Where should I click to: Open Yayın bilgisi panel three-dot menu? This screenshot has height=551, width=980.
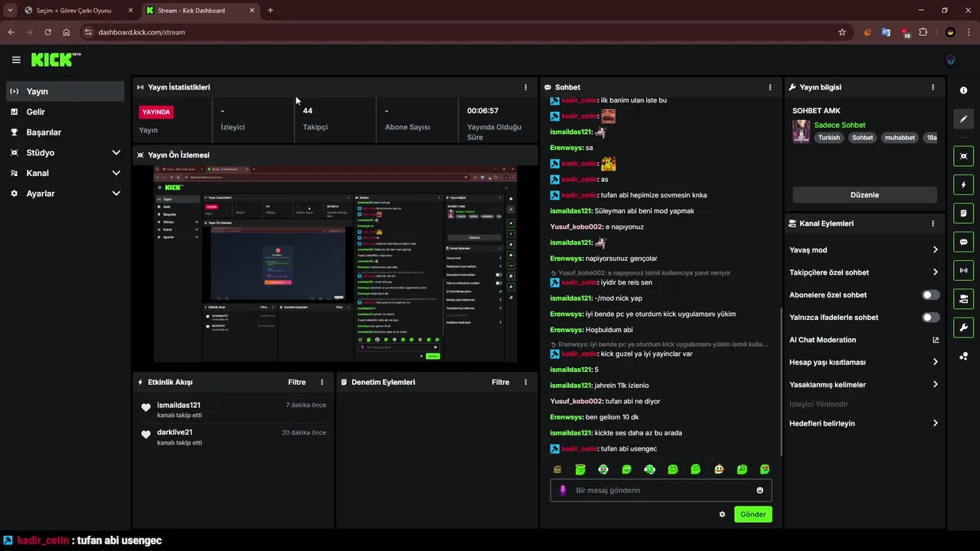click(933, 87)
